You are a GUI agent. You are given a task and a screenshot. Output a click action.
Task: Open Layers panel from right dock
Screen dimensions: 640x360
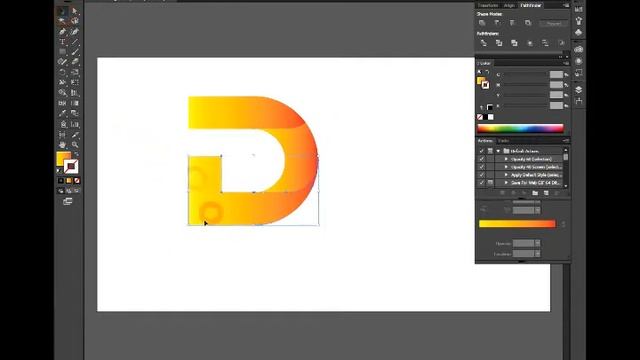tap(578, 90)
